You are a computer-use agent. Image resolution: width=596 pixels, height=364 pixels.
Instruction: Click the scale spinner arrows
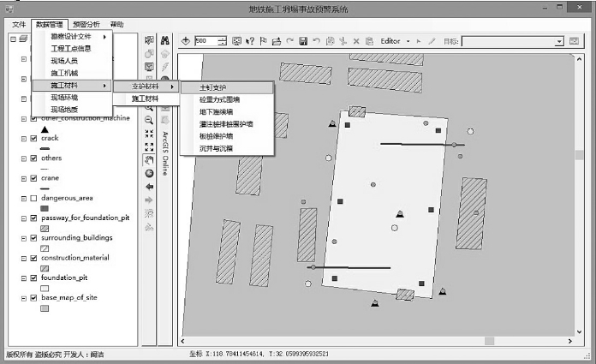coord(223,41)
